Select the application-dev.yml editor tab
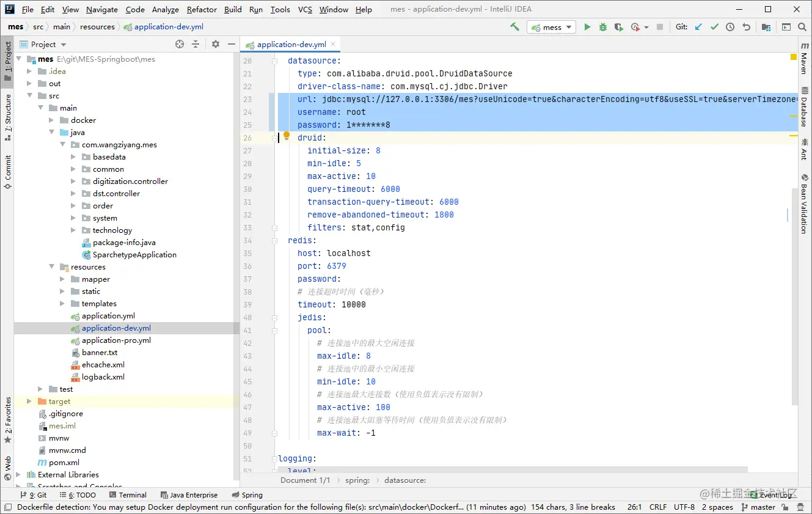 pyautogui.click(x=291, y=45)
